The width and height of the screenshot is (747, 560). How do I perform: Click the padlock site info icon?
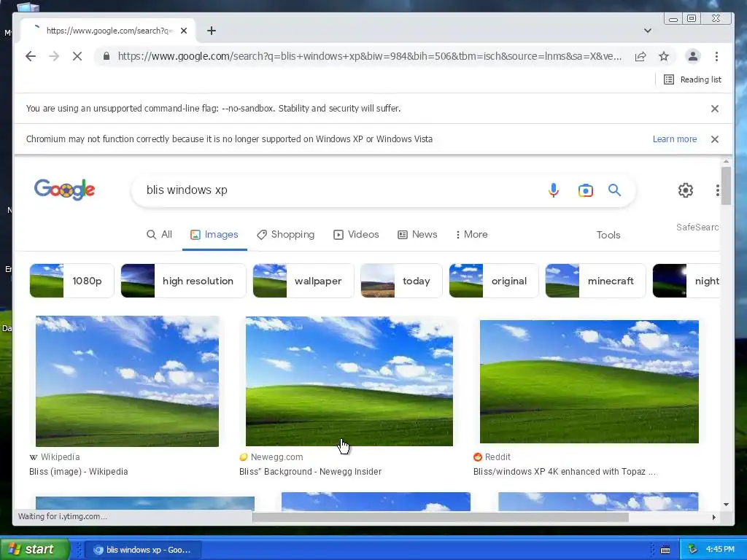(107, 56)
